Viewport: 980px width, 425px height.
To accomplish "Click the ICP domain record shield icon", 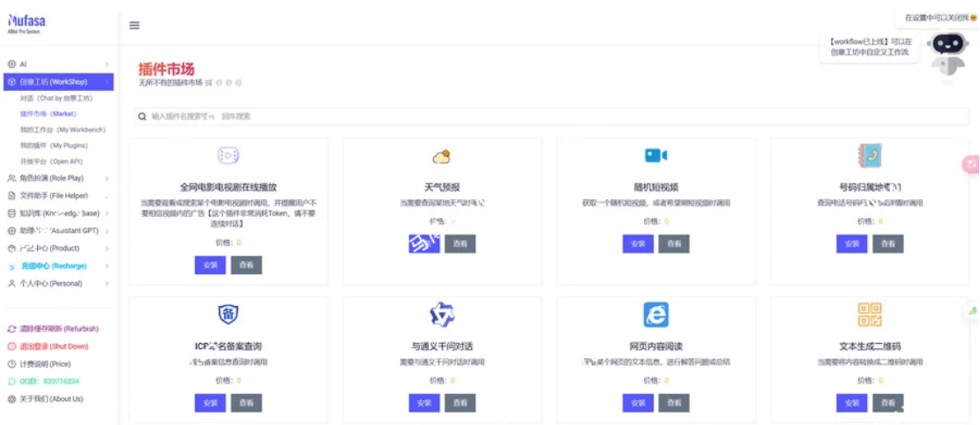I will tap(228, 315).
